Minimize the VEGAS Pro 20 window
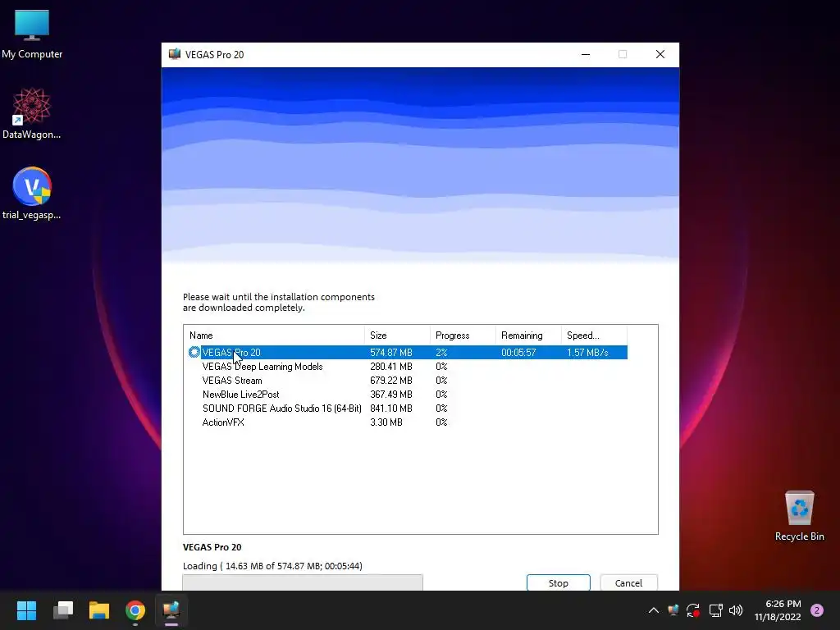This screenshot has width=840, height=630. tap(586, 54)
